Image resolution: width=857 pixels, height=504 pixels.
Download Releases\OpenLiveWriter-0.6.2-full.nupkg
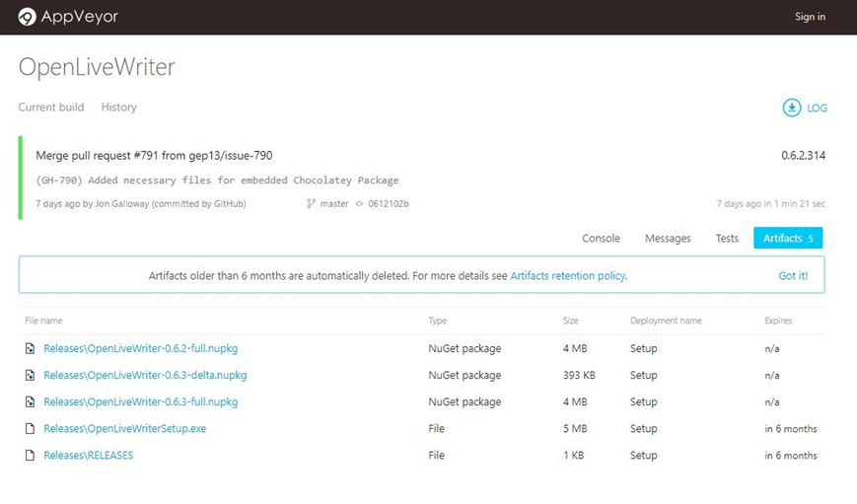click(x=140, y=348)
